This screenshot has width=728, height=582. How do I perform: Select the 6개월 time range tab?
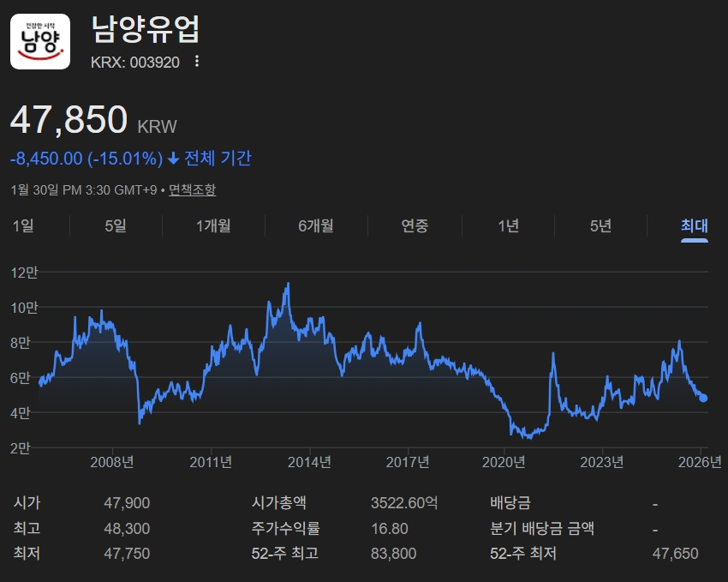[316, 225]
